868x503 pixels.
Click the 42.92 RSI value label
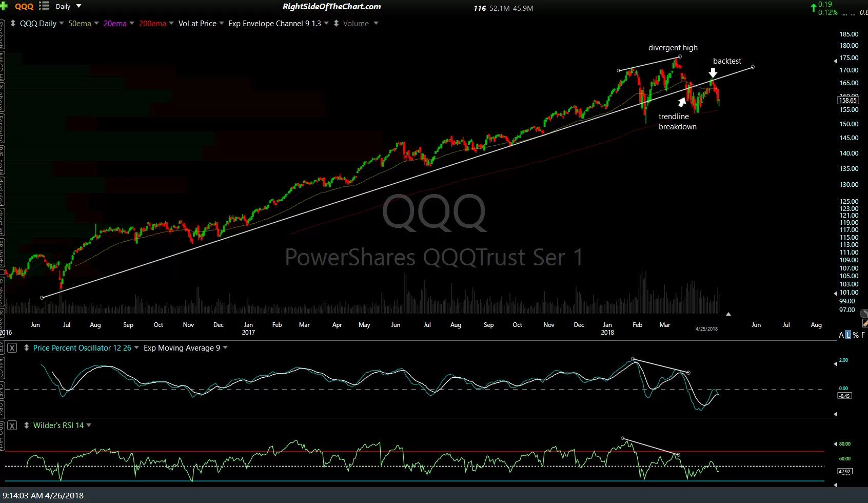tap(844, 471)
